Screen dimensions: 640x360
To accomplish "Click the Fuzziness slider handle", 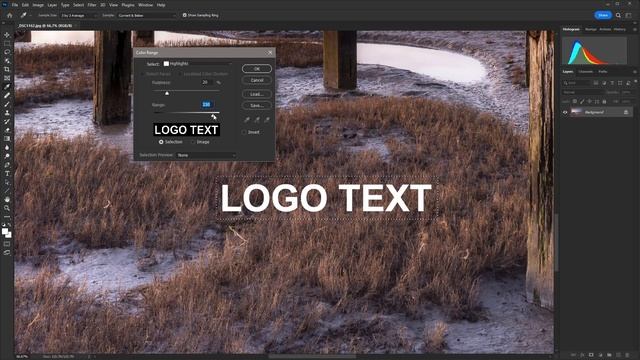I will 167,93.
